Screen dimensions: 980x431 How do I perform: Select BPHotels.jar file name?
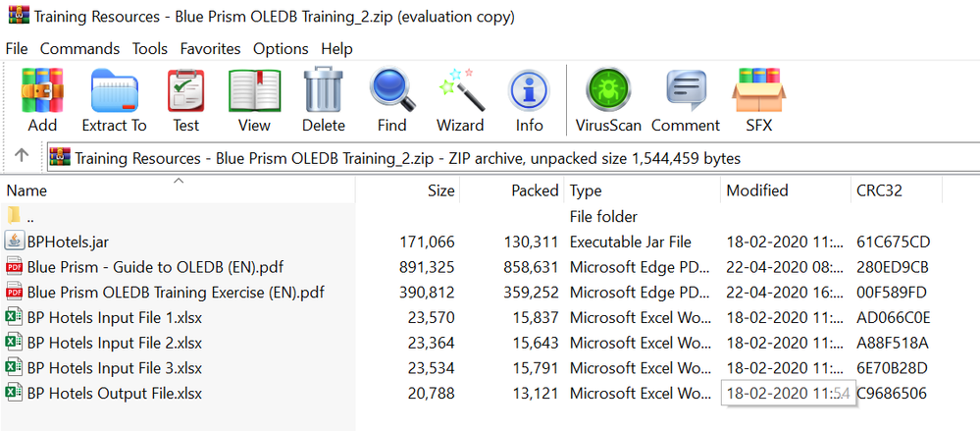[x=68, y=242]
